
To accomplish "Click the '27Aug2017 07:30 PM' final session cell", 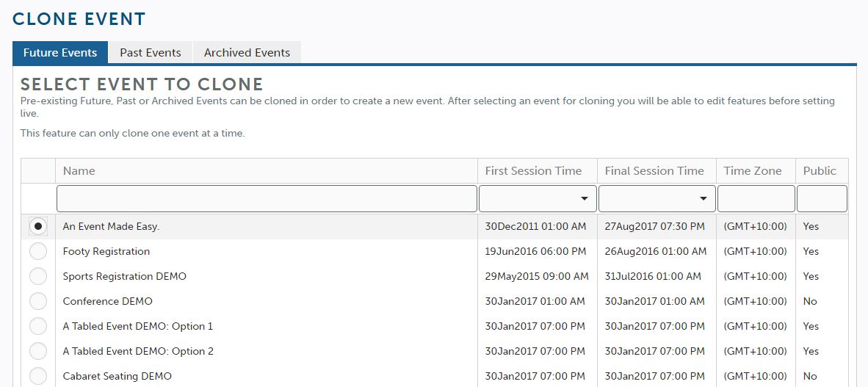I will (x=655, y=226).
